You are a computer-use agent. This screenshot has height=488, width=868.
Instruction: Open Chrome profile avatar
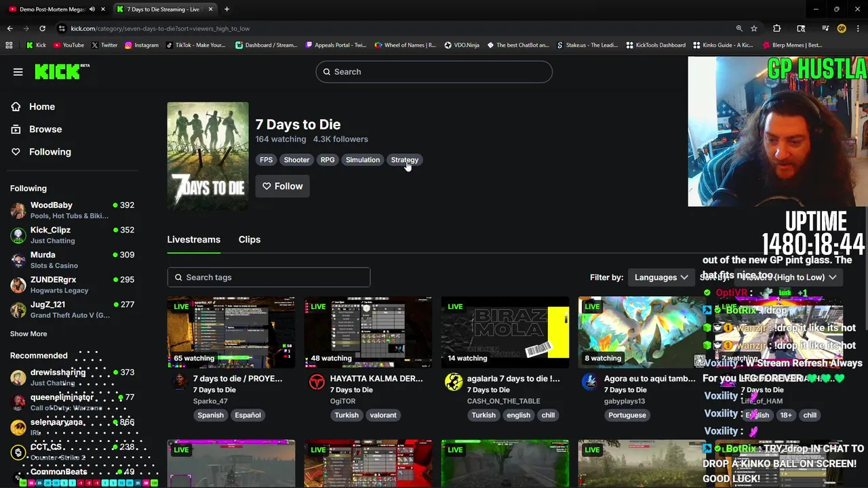(842, 28)
